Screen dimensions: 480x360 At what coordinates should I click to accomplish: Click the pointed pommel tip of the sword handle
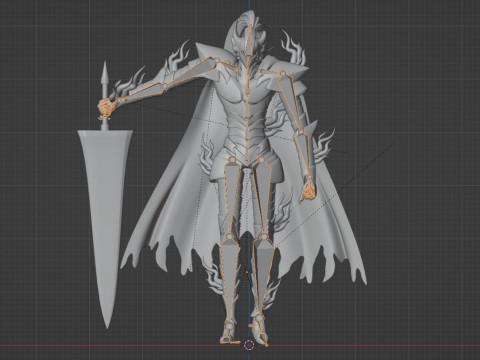105,72
